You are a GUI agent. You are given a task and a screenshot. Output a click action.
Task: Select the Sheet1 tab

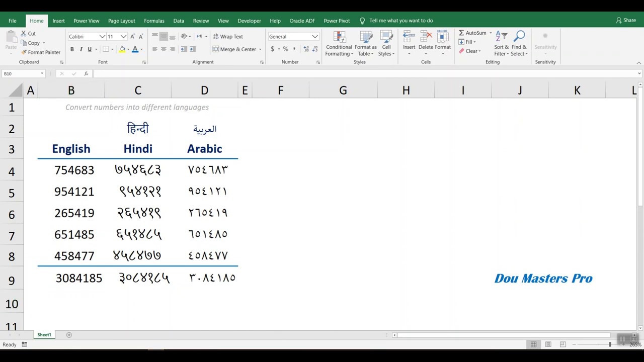[x=44, y=335]
